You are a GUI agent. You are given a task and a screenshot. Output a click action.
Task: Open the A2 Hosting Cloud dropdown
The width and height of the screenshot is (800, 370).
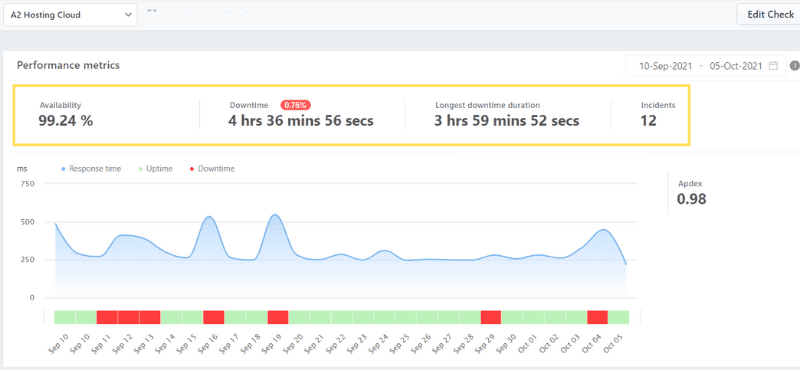(70, 15)
